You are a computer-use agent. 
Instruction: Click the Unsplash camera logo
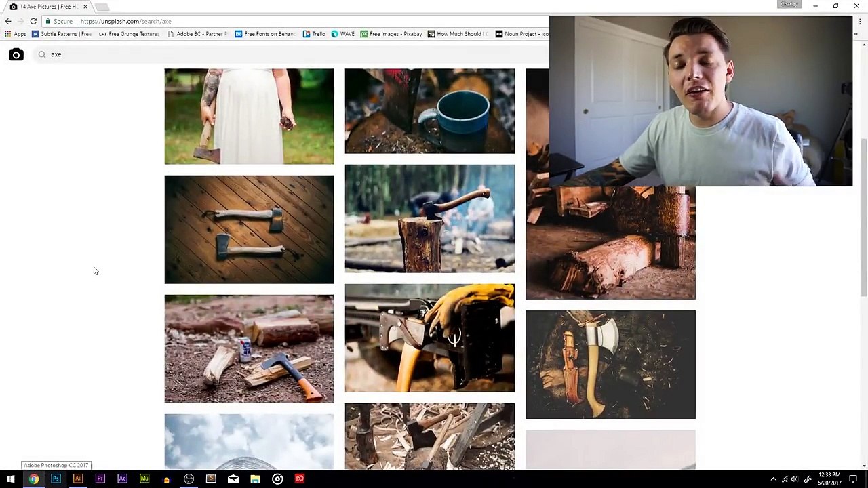pyautogui.click(x=16, y=55)
